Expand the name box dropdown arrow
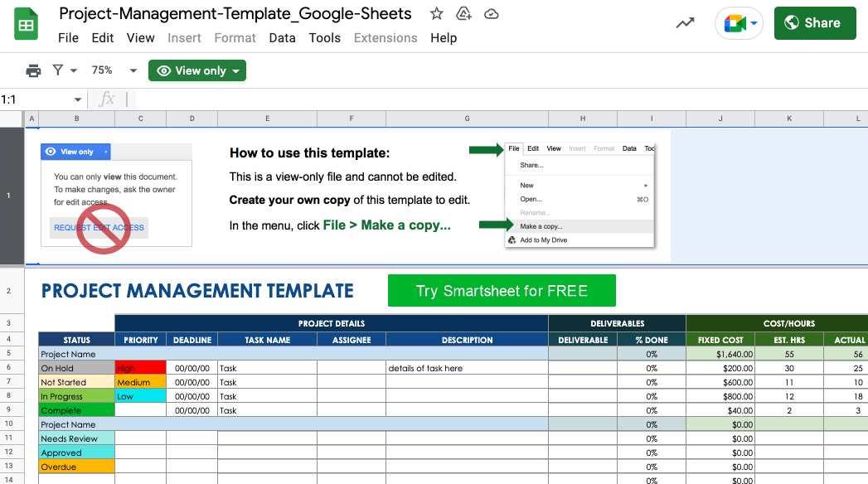This screenshot has width=868, height=484. (x=78, y=99)
